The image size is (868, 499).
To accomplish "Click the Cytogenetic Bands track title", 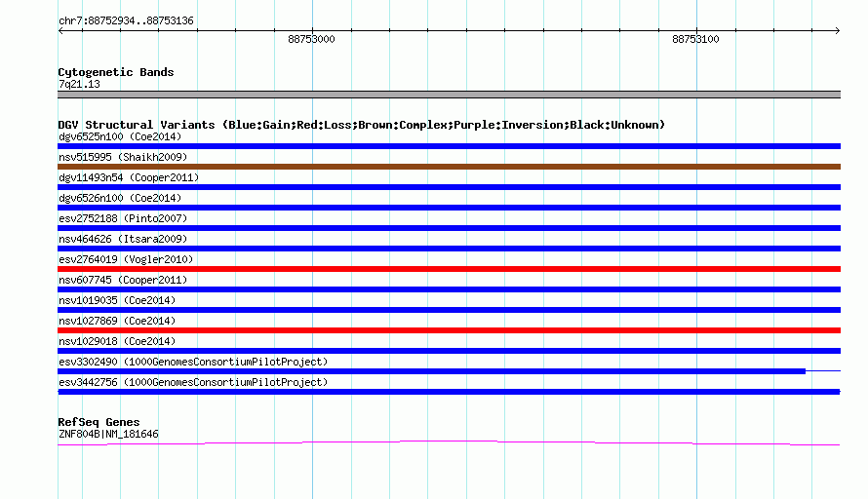I will (116, 72).
